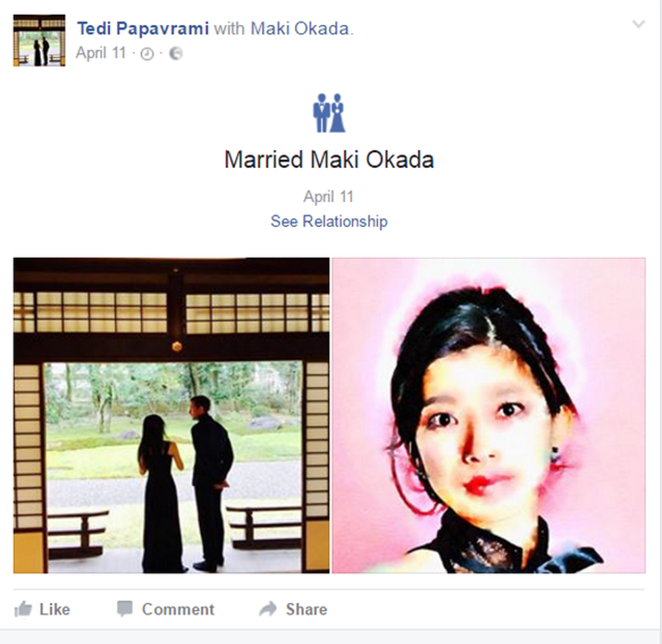This screenshot has height=644, width=662.
Task: Click the Married Maki Okada heading
Action: pos(329,159)
